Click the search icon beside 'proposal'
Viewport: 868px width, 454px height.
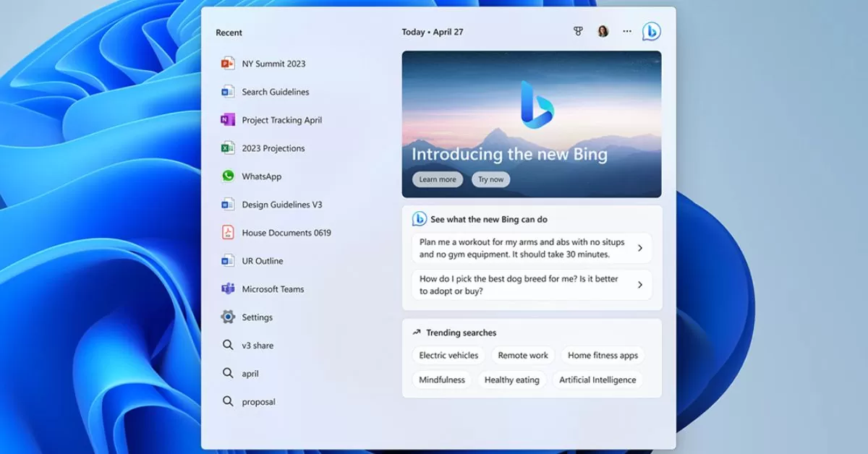click(x=228, y=402)
